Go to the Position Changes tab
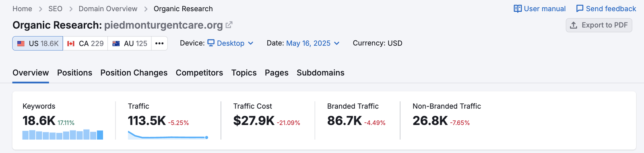This screenshot has height=153, width=644. [x=134, y=73]
